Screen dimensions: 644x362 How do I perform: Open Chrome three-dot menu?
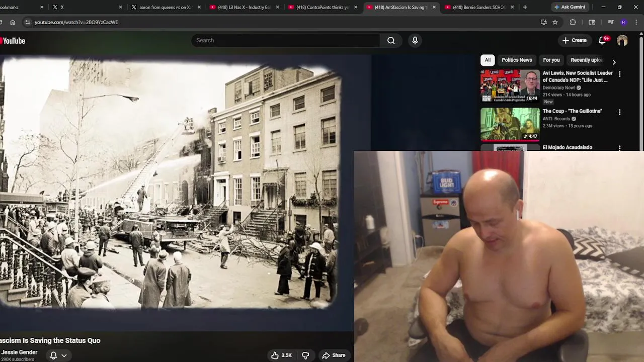(x=636, y=22)
